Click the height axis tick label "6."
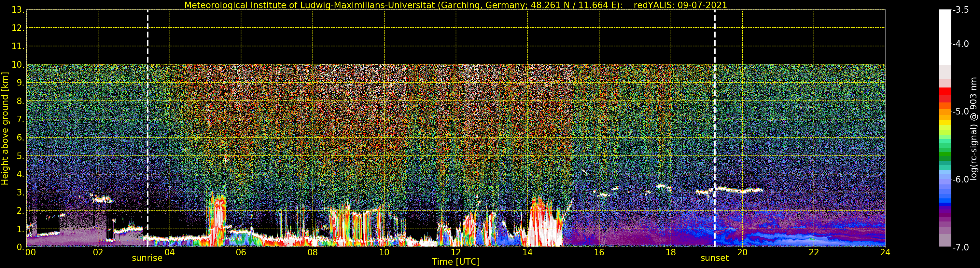Viewport: 980px width, 268px height. tap(21, 138)
